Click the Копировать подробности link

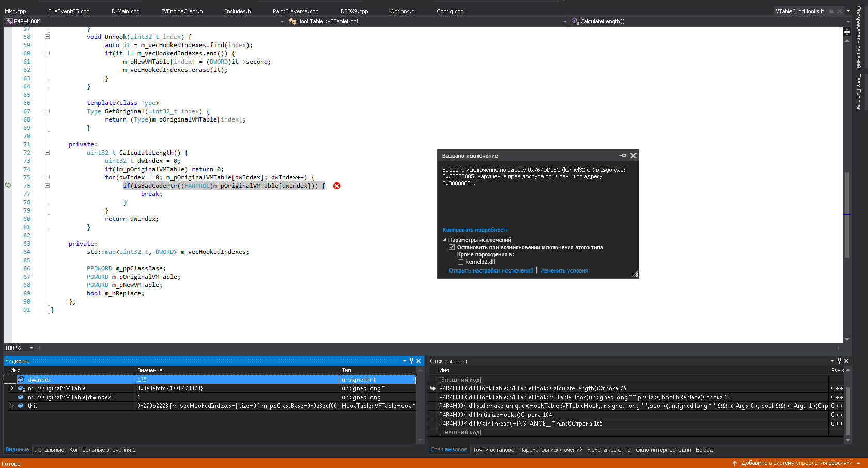tap(475, 230)
